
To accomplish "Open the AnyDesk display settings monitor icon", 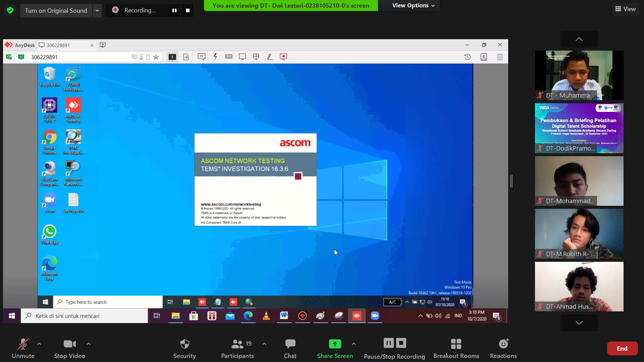I will click(242, 57).
